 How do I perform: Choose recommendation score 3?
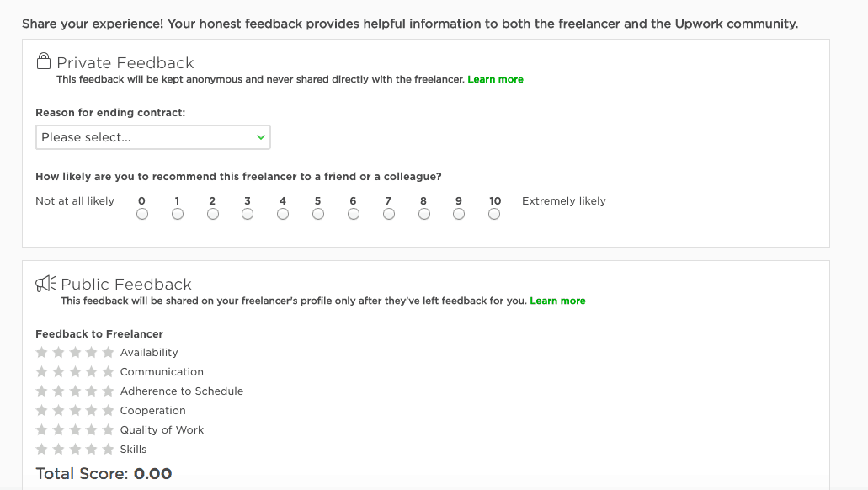click(248, 214)
